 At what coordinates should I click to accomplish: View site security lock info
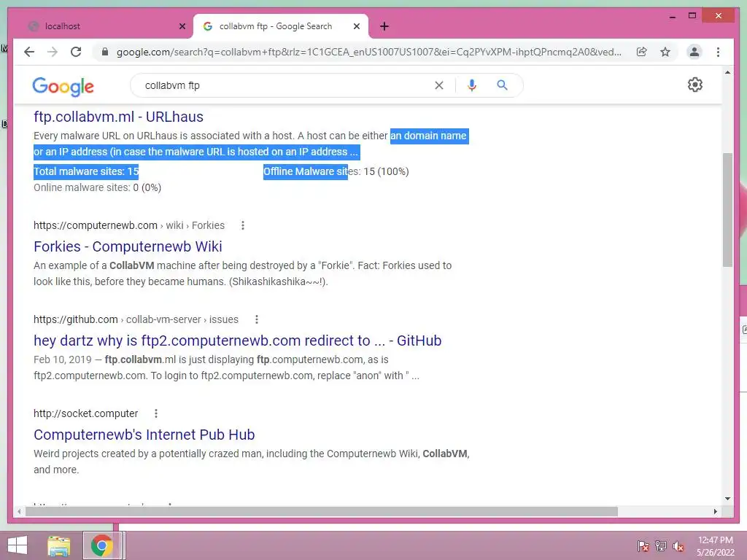105,52
